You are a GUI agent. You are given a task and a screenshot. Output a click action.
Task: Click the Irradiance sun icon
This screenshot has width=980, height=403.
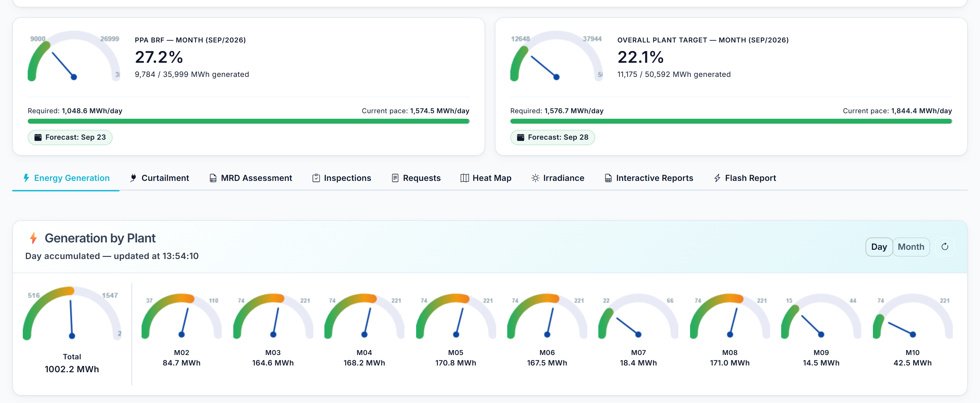click(535, 178)
